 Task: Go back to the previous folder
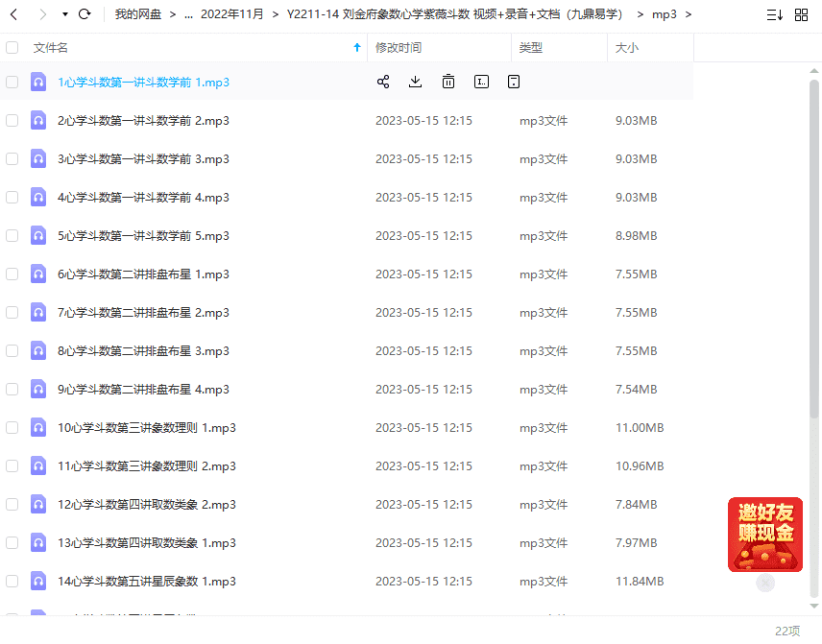point(13,14)
